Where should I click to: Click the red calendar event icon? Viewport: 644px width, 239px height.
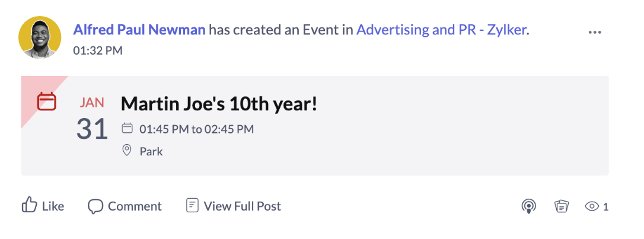point(47,101)
